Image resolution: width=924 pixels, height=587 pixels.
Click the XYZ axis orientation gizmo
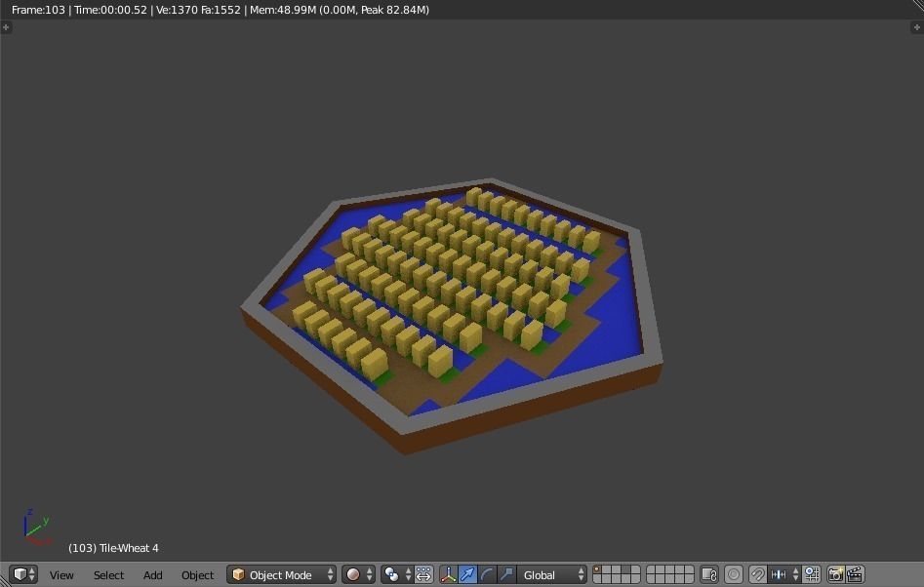click(36, 527)
